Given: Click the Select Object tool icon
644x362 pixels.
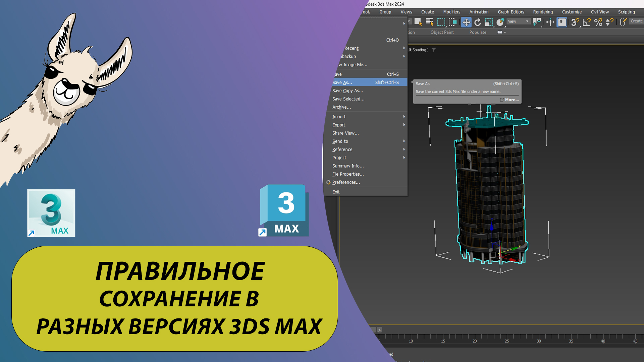Looking at the screenshot, I should (x=418, y=22).
